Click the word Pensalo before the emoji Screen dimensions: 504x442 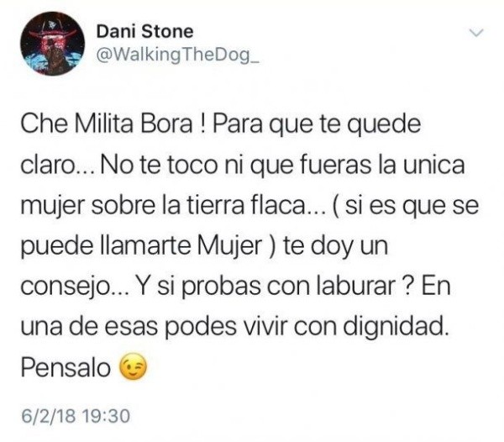(x=66, y=367)
